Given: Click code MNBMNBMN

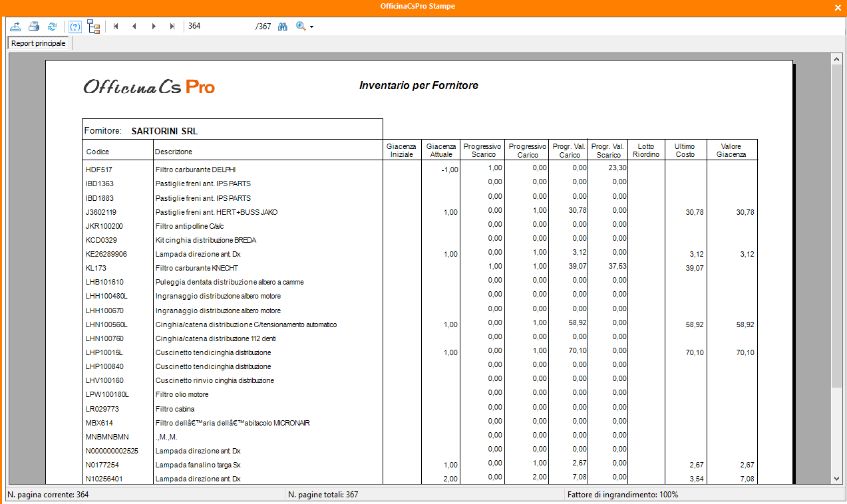Looking at the screenshot, I should [107, 437].
